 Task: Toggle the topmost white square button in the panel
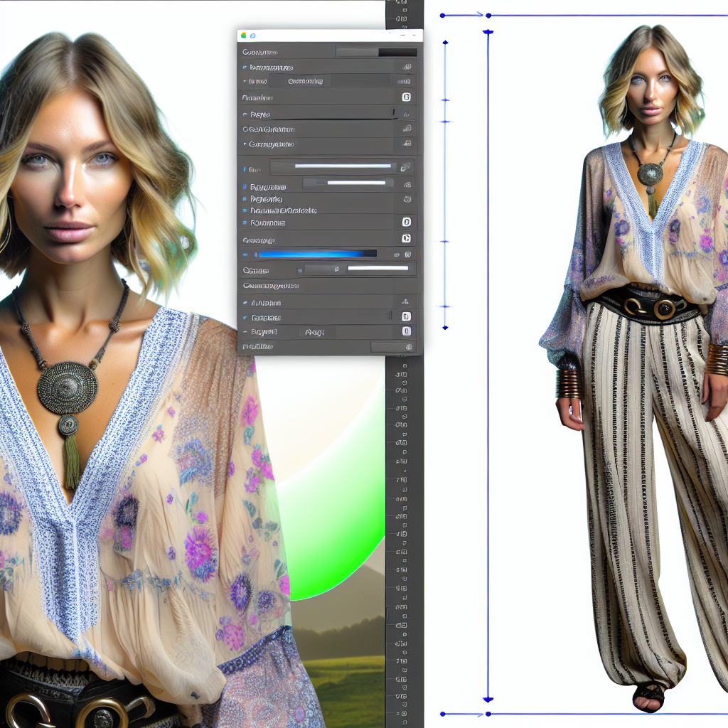click(x=406, y=97)
